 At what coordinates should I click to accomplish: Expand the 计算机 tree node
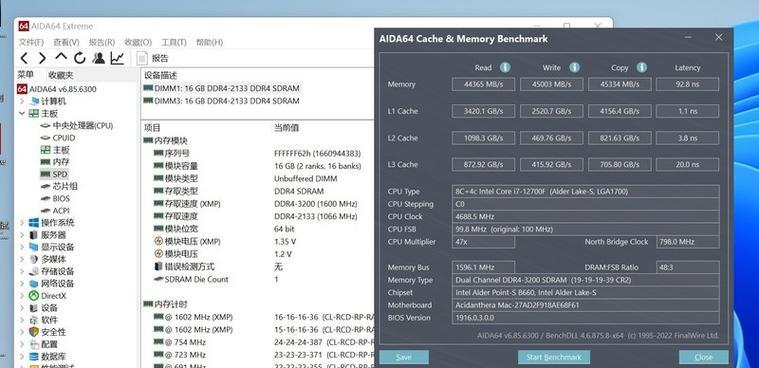click(22, 102)
